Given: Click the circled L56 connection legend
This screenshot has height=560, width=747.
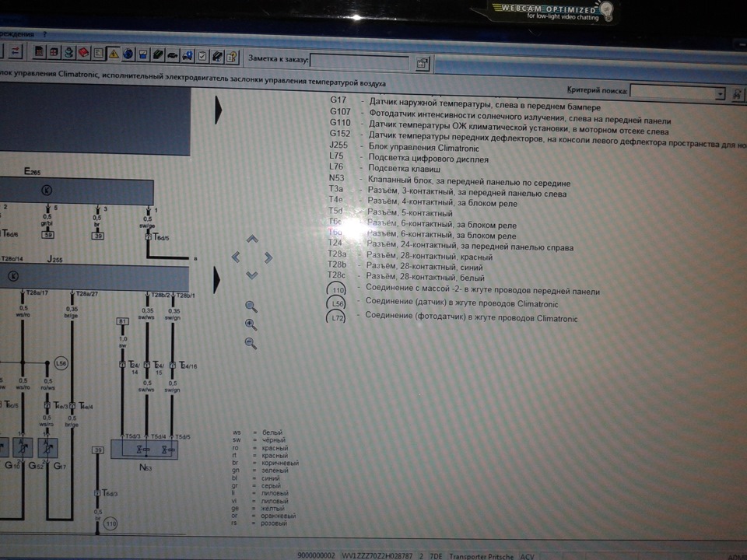Looking at the screenshot, I should (x=336, y=304).
